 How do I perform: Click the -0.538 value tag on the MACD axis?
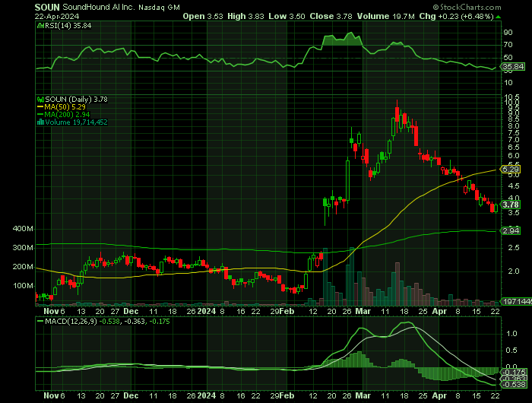(x=515, y=385)
